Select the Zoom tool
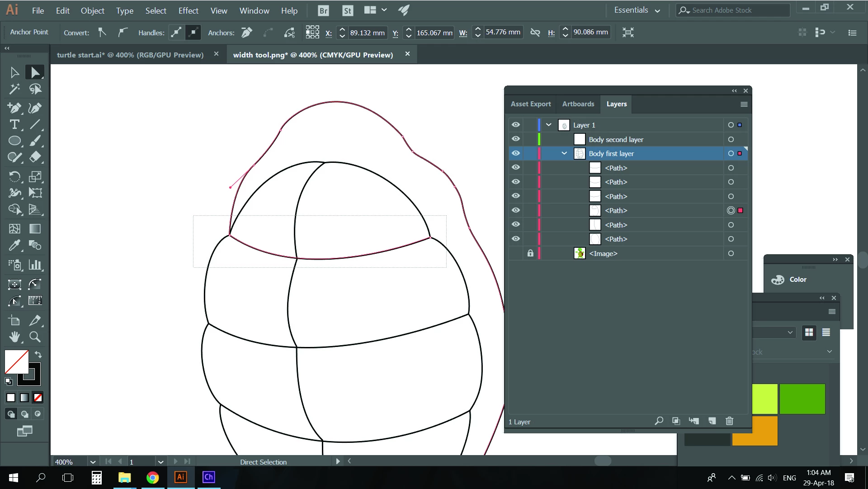Viewport: 868px width, 489px height. (x=35, y=337)
